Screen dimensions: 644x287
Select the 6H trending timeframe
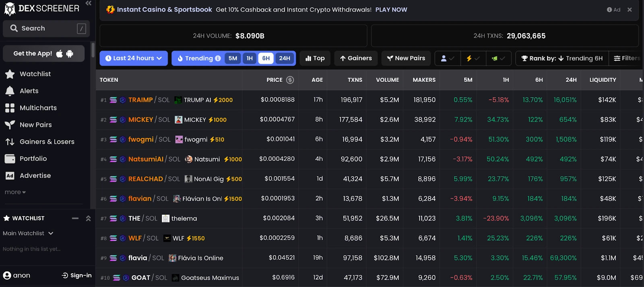[266, 58]
